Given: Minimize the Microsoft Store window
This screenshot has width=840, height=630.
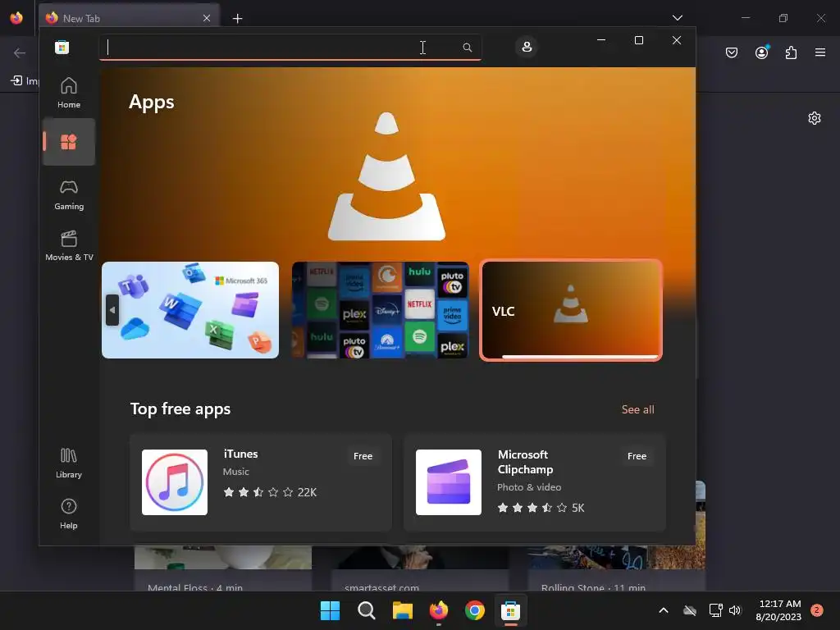Looking at the screenshot, I should (x=601, y=40).
